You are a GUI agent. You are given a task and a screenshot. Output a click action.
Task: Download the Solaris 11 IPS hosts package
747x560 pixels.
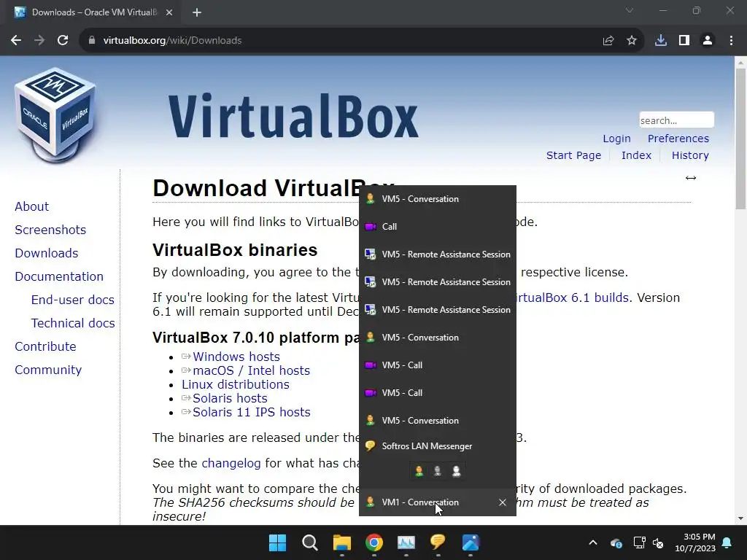click(251, 412)
